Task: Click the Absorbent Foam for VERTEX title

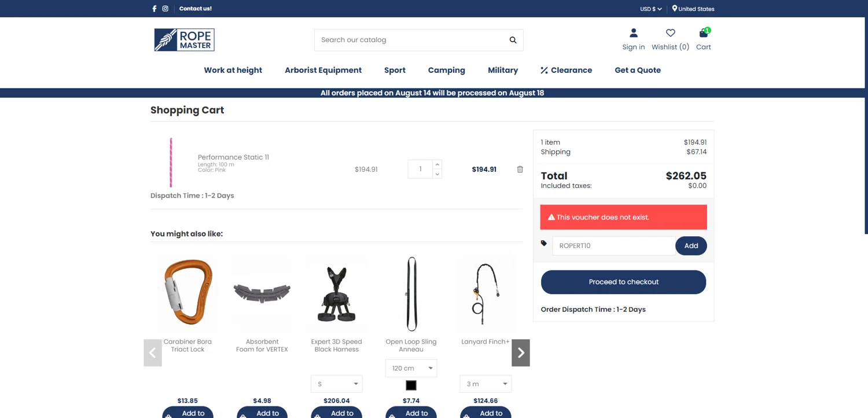Action: (x=262, y=346)
